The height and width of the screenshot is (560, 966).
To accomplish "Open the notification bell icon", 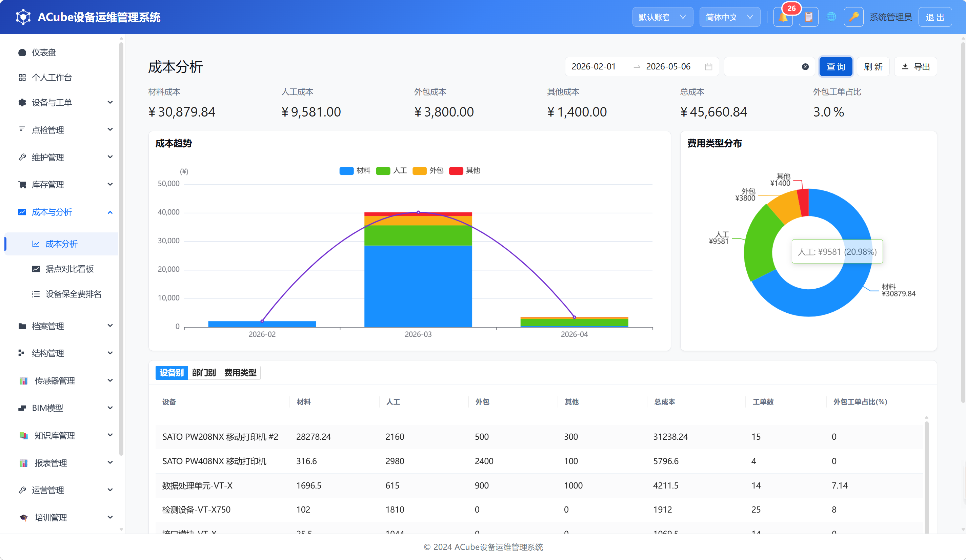I will (783, 17).
